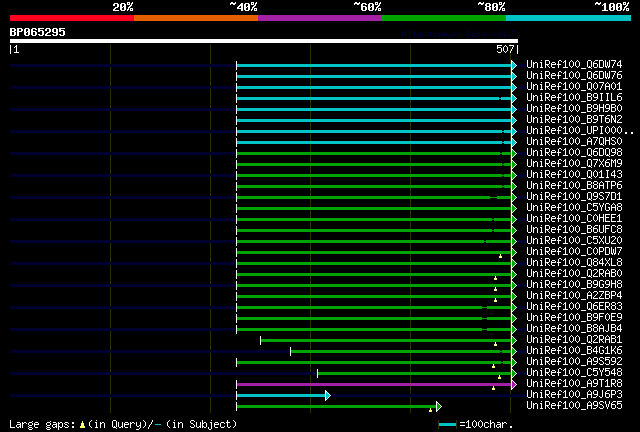Select the UniRef100_Q9S7D1 entry label

click(574, 196)
